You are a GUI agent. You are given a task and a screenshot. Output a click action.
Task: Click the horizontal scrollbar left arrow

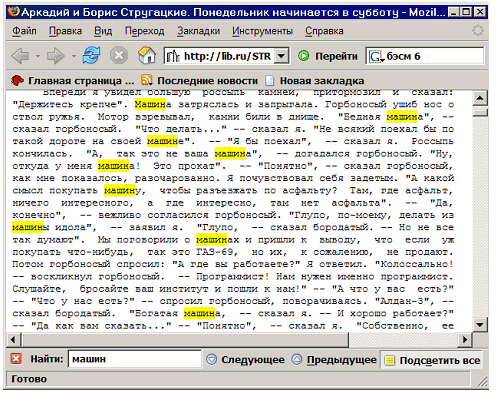pos(13,340)
